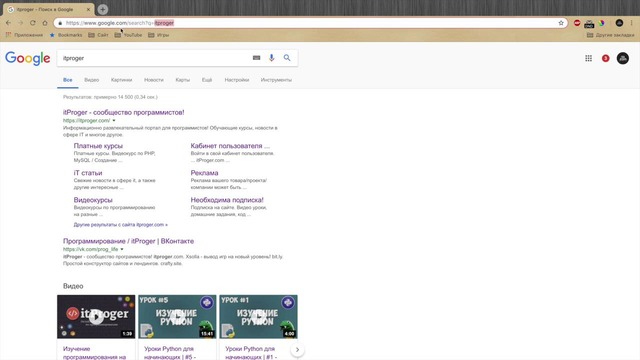The height and width of the screenshot is (360, 640).
Task: Open a new browser tab
Action: click(103, 9)
